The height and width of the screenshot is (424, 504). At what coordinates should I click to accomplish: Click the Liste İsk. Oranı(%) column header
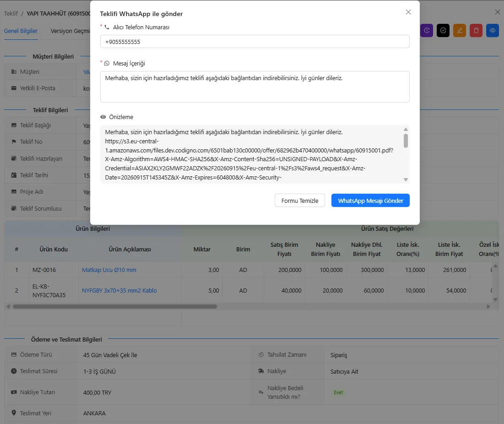click(408, 250)
